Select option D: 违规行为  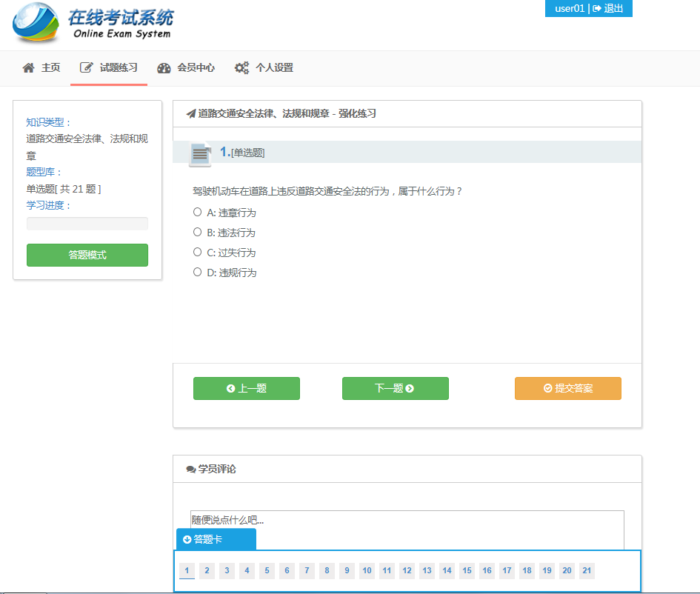point(197,272)
